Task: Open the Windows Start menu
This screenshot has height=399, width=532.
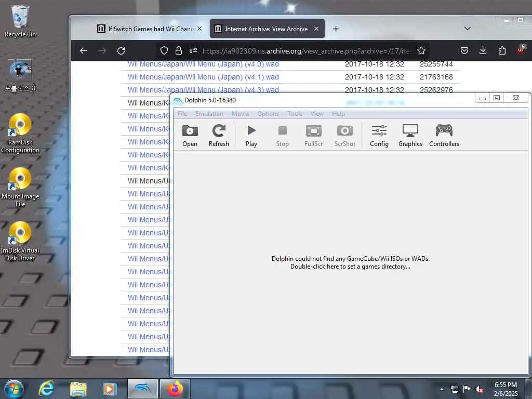Action: point(14,389)
